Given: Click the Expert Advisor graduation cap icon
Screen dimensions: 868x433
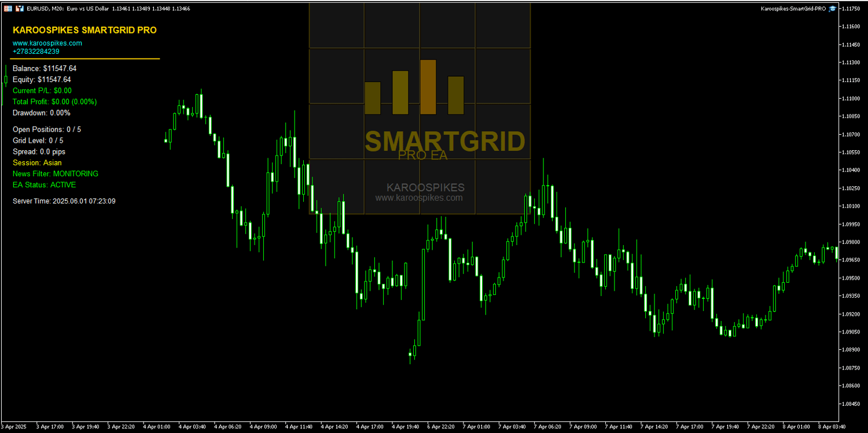Looking at the screenshot, I should tap(832, 9).
